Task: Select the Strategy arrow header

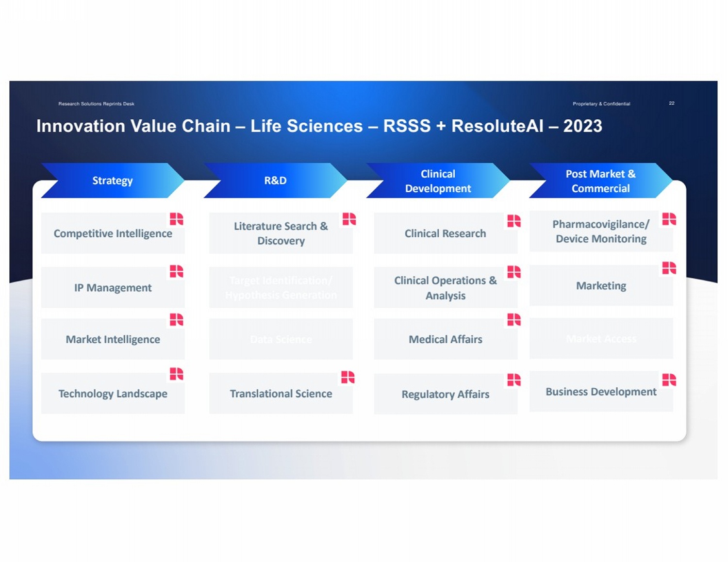Action: [113, 181]
